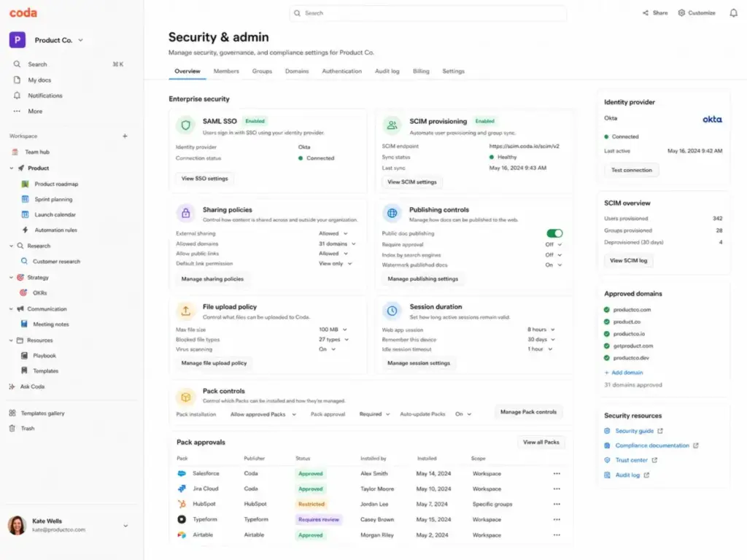Click Manage Pack controls button
This screenshot has height=560, width=747.
pyautogui.click(x=528, y=412)
